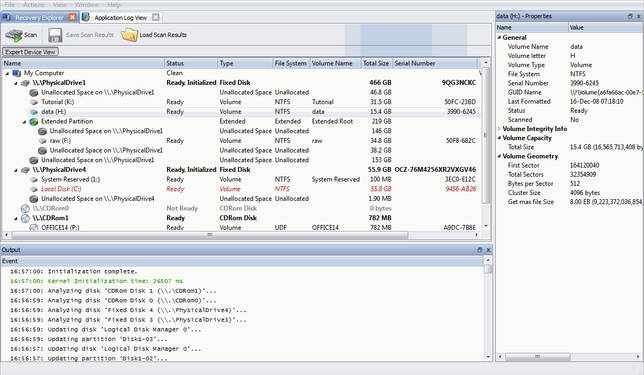Select the OFFICE14 (P:) row
The height and width of the screenshot is (375, 644).
pos(240,228)
